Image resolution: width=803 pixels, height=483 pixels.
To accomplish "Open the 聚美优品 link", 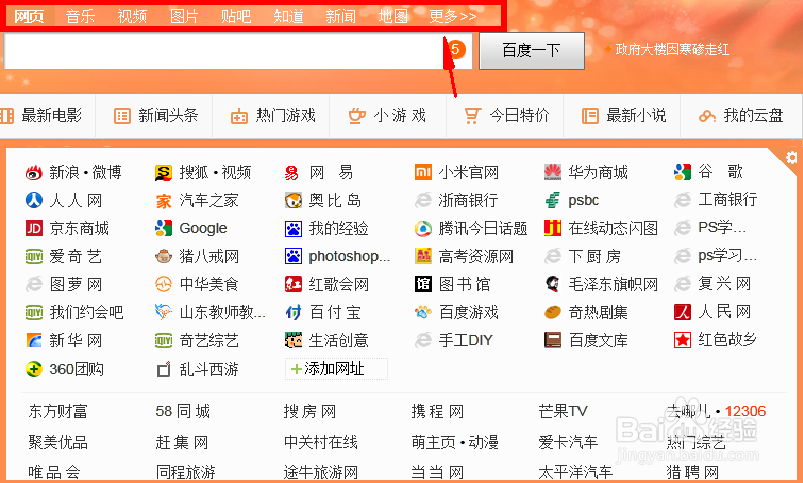I will point(58,442).
